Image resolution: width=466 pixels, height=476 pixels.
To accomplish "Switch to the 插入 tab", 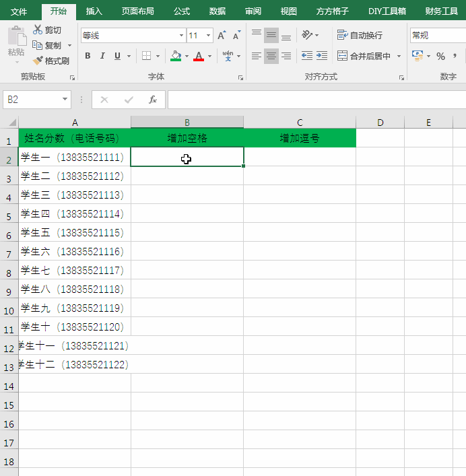I will click(94, 11).
